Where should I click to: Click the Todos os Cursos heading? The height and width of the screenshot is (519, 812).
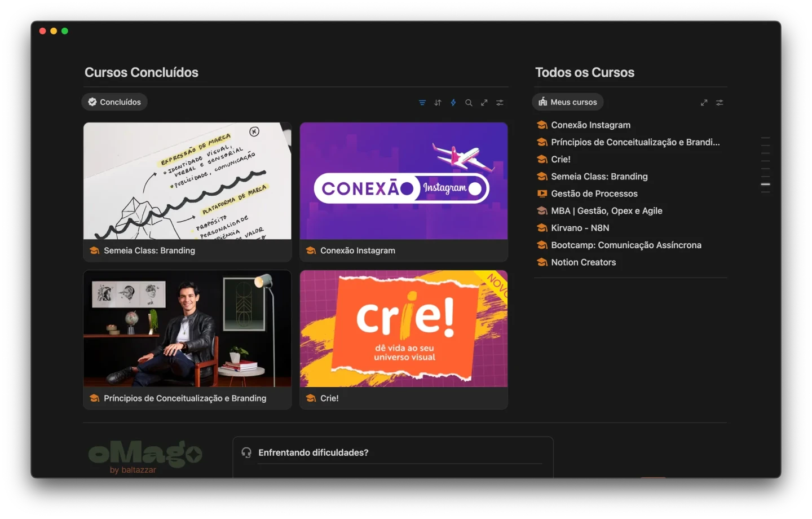(x=585, y=73)
